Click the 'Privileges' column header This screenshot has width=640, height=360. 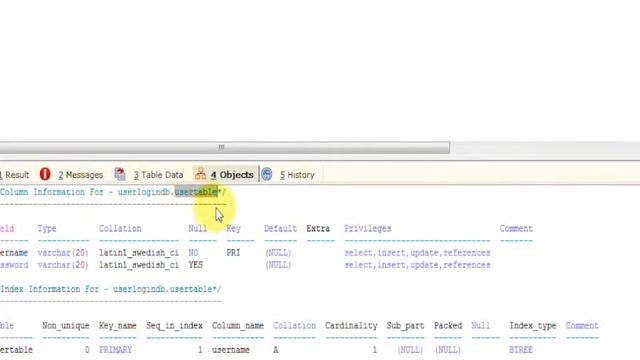pyautogui.click(x=368, y=229)
